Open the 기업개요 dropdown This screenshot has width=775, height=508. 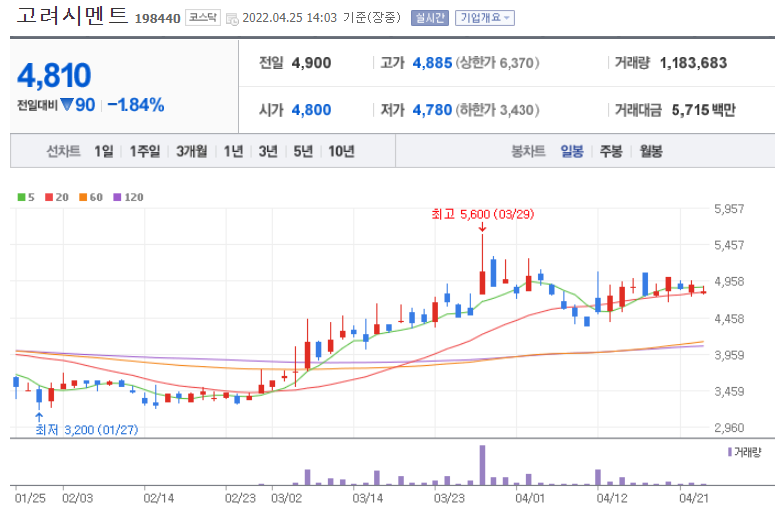(484, 18)
